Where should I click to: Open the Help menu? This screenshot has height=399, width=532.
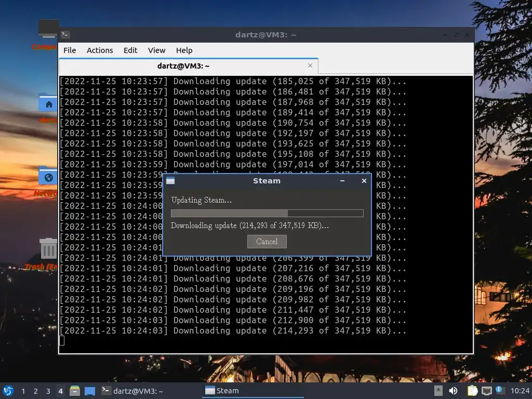click(184, 50)
